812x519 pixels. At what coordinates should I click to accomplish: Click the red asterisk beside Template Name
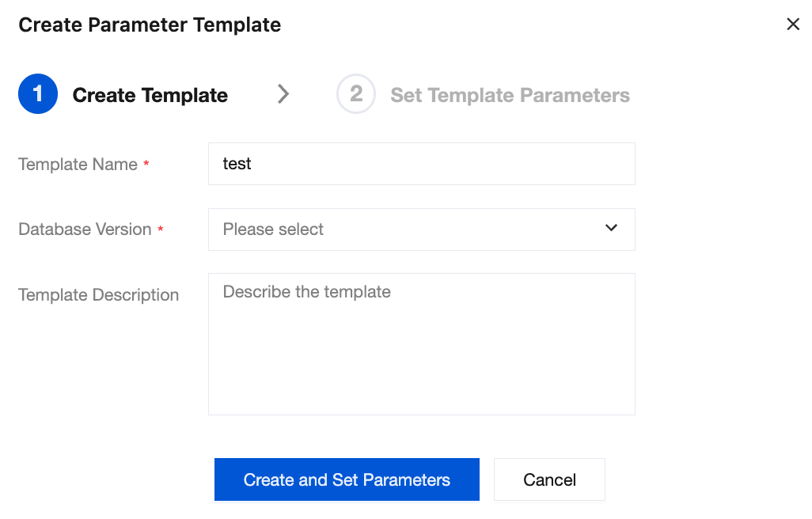pos(146,165)
